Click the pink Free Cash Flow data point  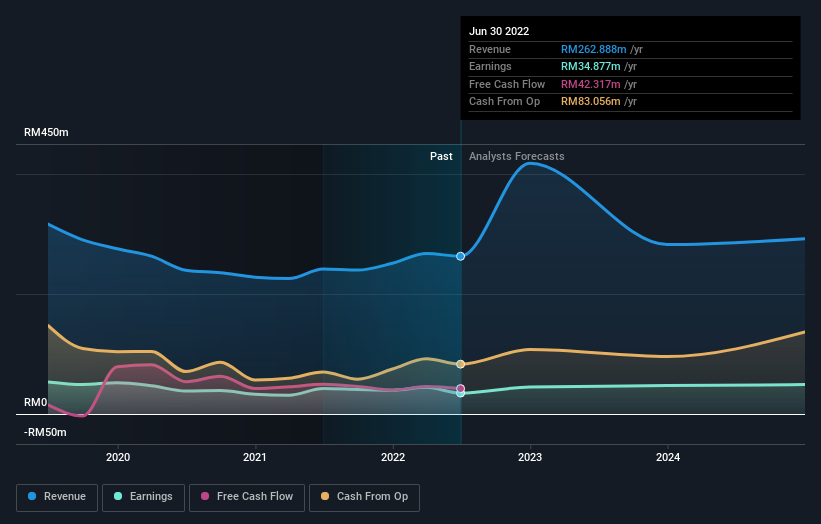point(460,388)
